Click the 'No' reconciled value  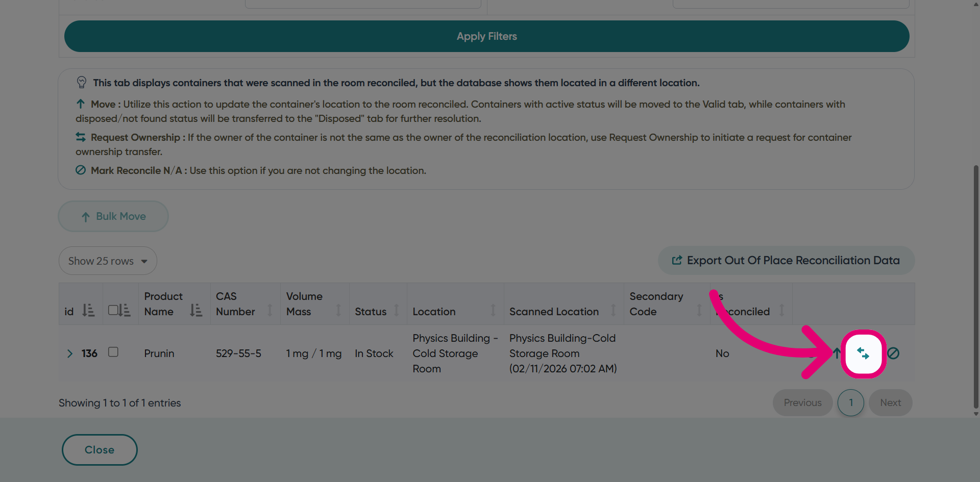(x=722, y=353)
